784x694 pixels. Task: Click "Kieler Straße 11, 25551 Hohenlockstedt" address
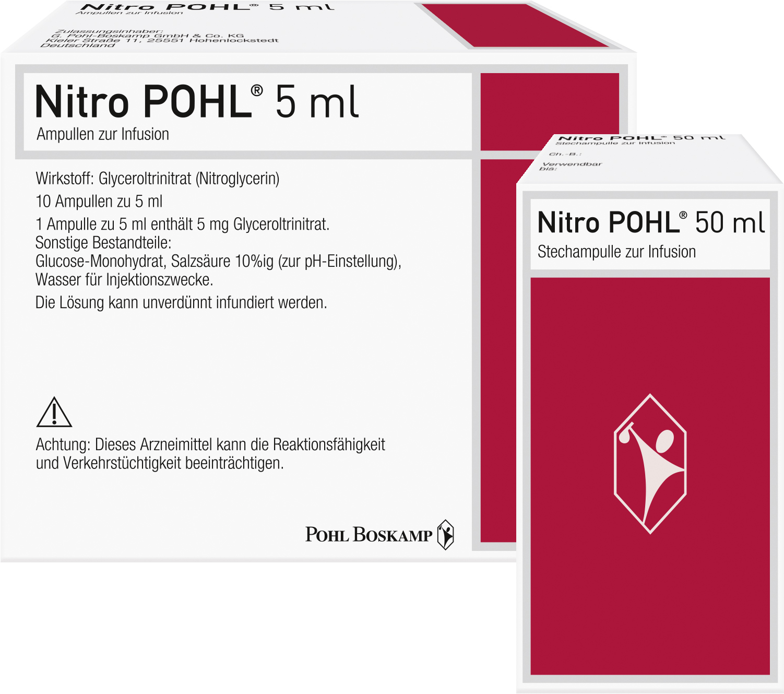coord(162,40)
